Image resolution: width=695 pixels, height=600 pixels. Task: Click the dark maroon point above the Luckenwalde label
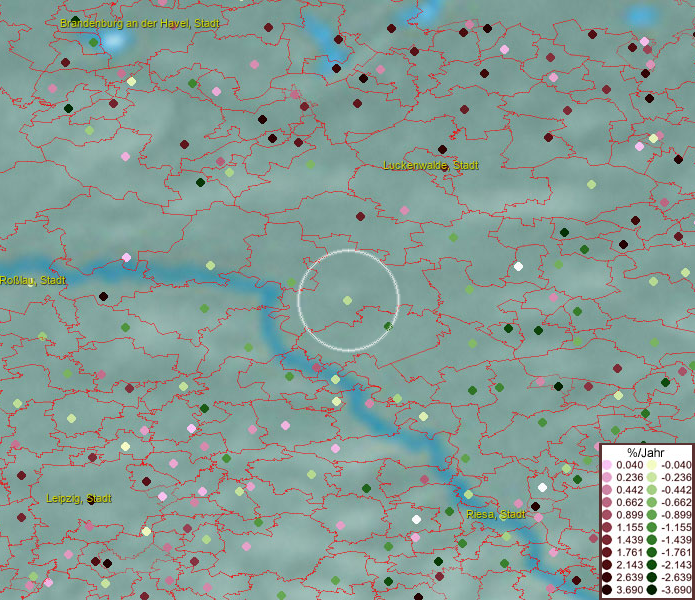point(442,149)
